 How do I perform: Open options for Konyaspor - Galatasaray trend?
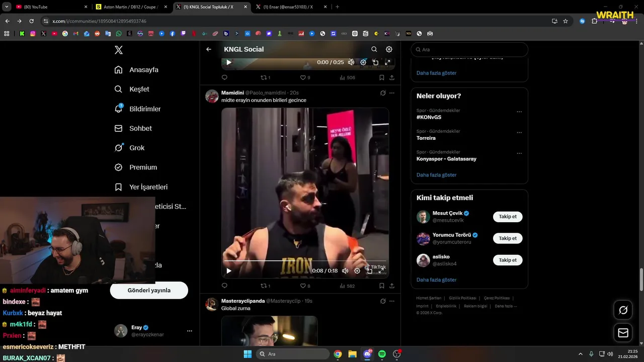point(519,153)
